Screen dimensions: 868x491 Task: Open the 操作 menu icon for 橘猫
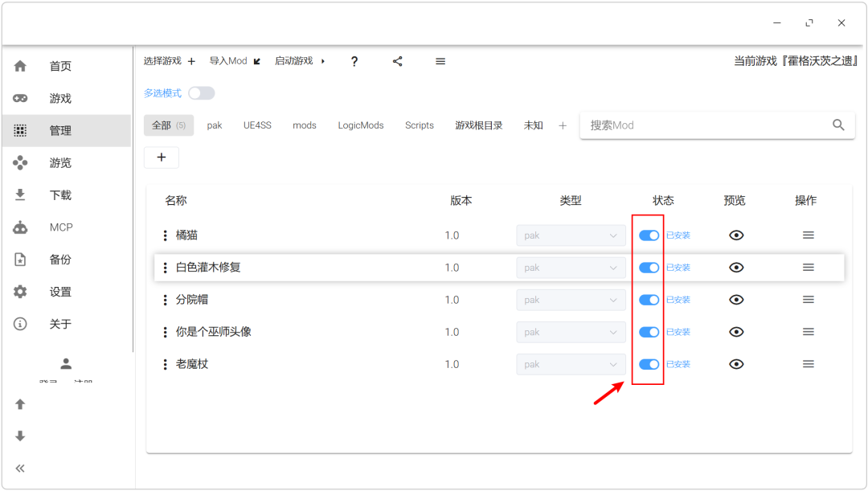[809, 235]
